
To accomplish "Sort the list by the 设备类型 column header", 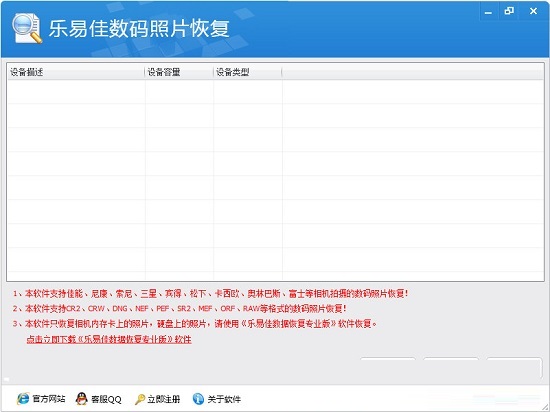I will 248,72.
